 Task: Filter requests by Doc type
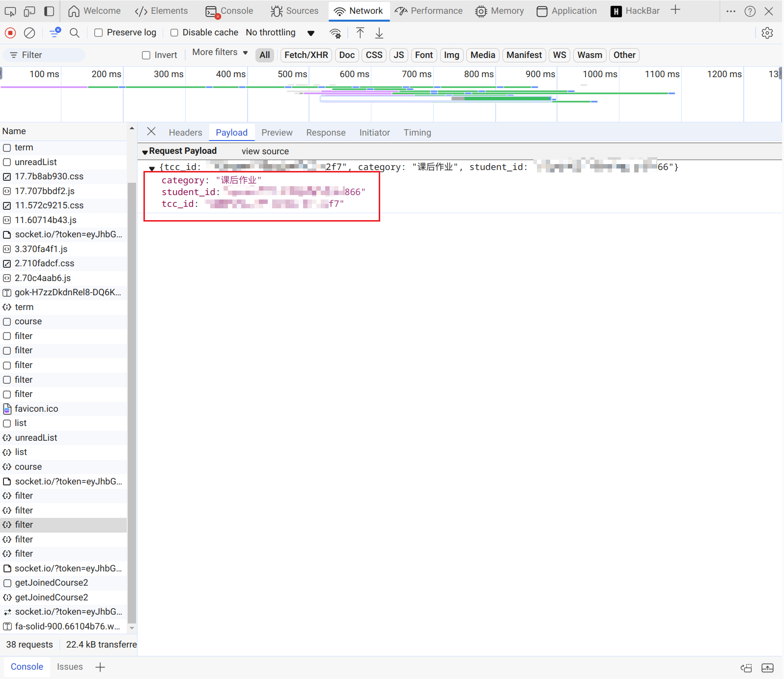pyautogui.click(x=347, y=55)
